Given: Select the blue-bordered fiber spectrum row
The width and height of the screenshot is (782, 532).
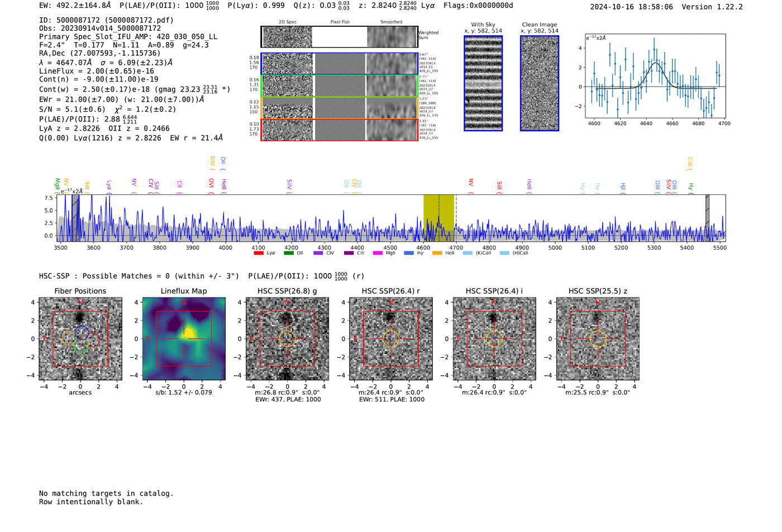Looking at the screenshot, I should (x=340, y=64).
